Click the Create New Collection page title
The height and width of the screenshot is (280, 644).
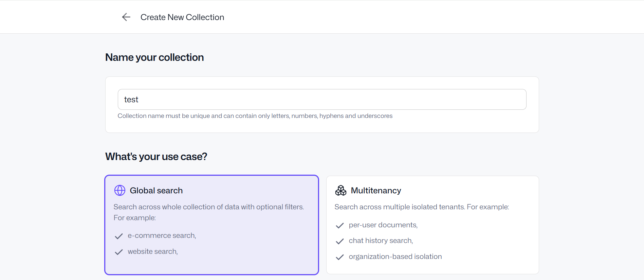pos(182,17)
